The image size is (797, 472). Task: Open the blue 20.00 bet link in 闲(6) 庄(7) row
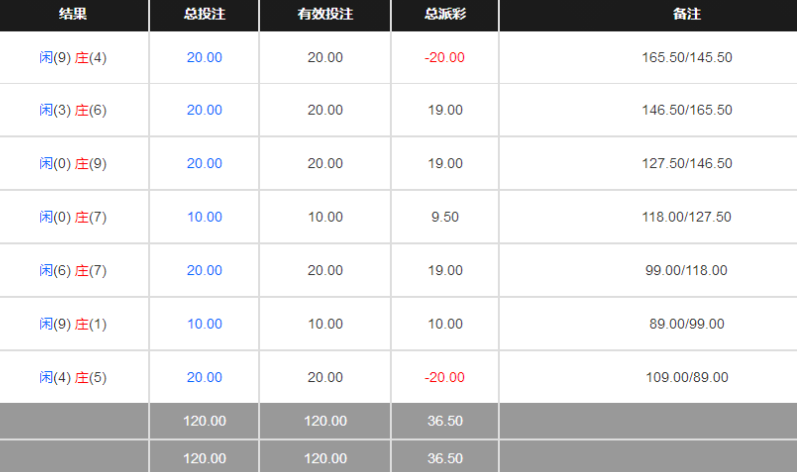(204, 270)
